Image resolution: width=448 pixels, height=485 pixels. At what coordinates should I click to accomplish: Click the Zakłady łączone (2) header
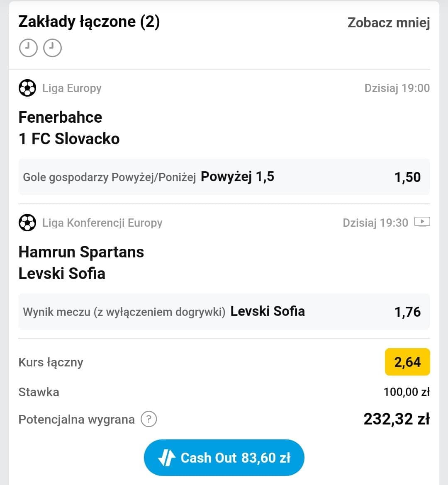coord(89,22)
